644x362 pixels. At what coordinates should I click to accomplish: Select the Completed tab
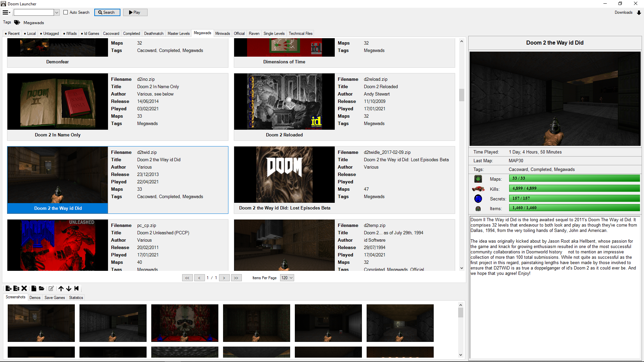pyautogui.click(x=131, y=34)
